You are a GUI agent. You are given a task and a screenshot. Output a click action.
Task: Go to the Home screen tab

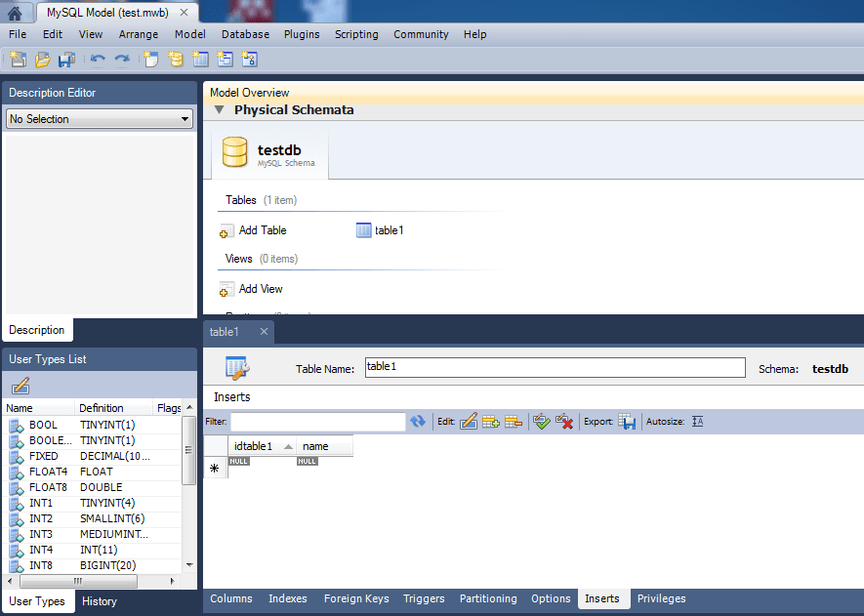[x=15, y=12]
